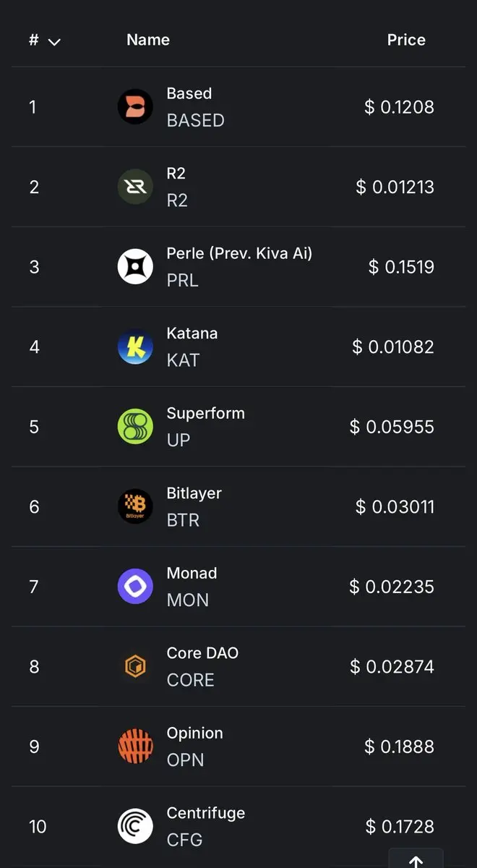This screenshot has width=477, height=868.
Task: Open the Centrifuge coin name link
Action: click(x=206, y=813)
